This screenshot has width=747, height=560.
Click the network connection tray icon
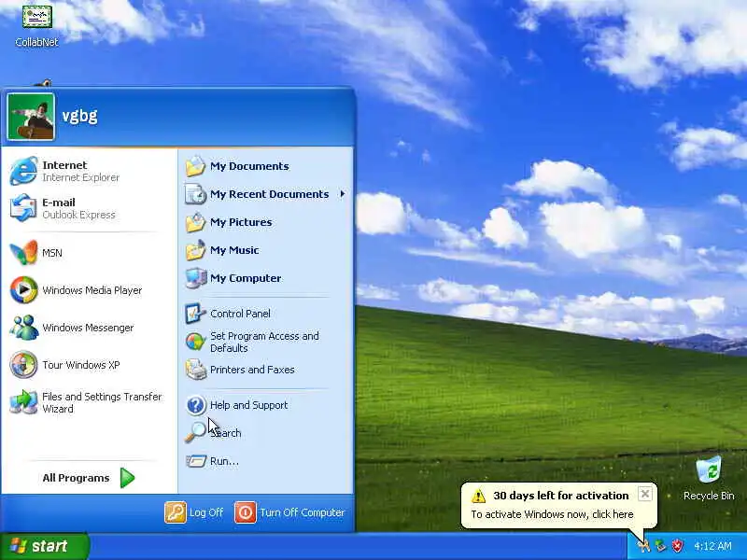(660, 546)
